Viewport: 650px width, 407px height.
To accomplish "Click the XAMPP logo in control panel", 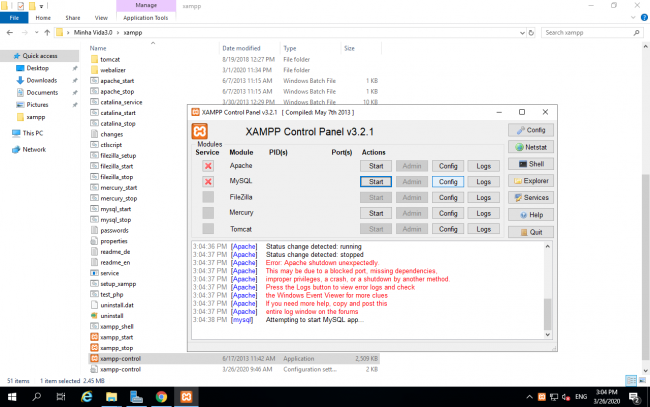I will pyautogui.click(x=199, y=131).
